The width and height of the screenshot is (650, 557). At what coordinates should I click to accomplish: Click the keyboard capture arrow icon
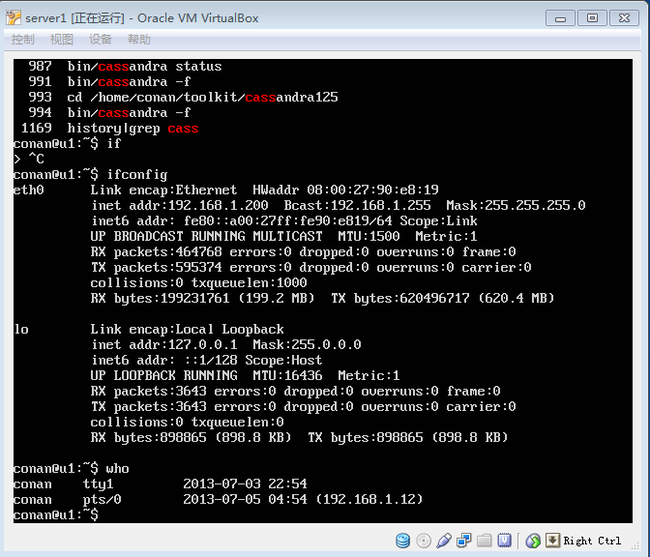click(x=553, y=540)
